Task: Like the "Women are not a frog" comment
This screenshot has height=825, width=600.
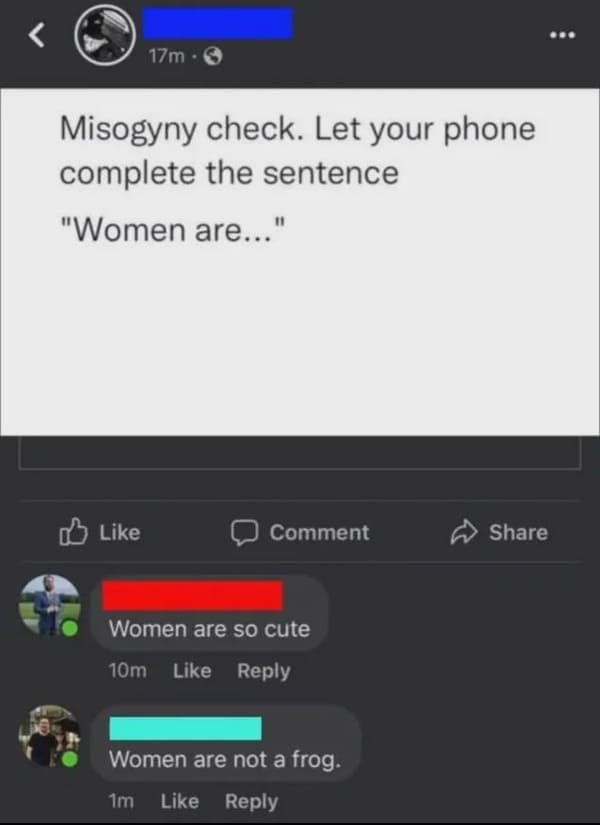Action: (180, 801)
